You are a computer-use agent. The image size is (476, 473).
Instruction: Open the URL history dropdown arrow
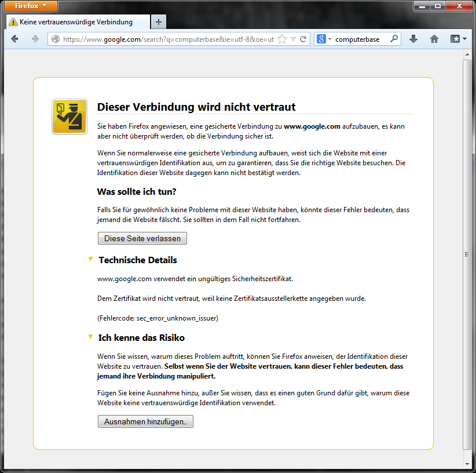click(x=293, y=39)
